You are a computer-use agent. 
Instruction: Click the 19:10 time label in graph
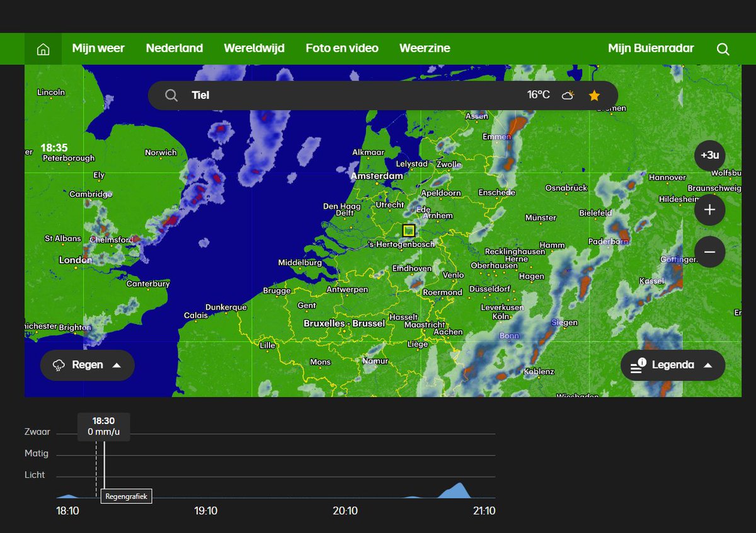click(x=206, y=511)
